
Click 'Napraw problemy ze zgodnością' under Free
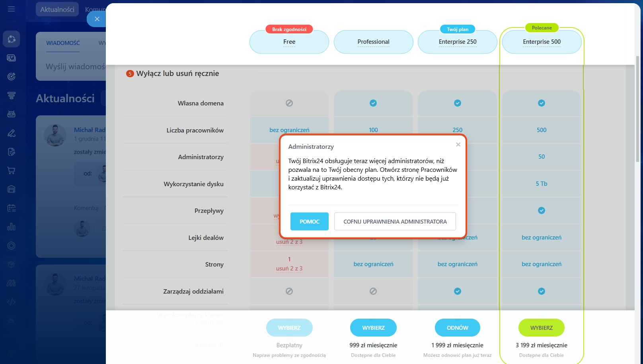289,355
